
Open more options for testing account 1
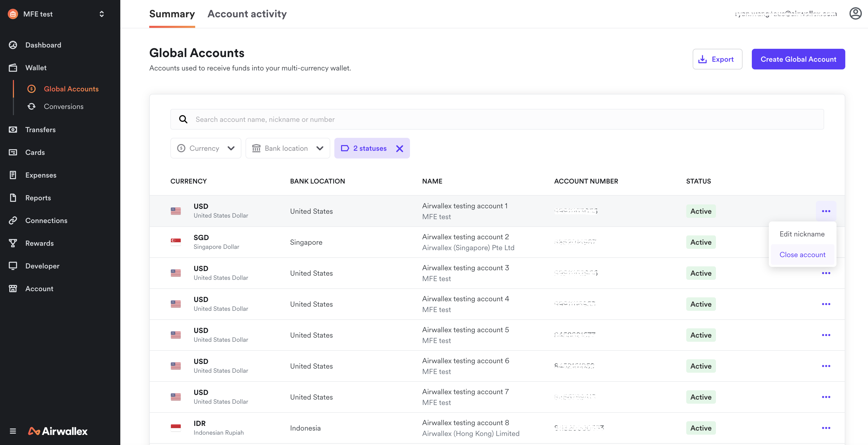point(826,211)
